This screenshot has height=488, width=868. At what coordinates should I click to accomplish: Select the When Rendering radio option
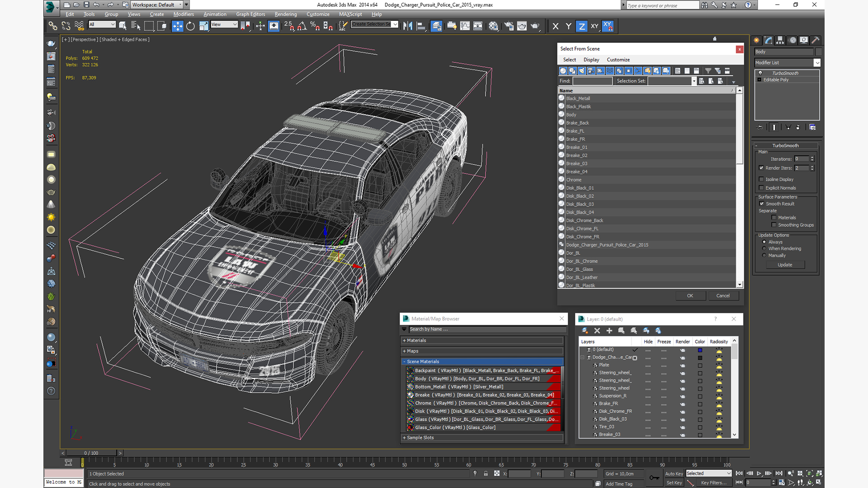pos(764,249)
